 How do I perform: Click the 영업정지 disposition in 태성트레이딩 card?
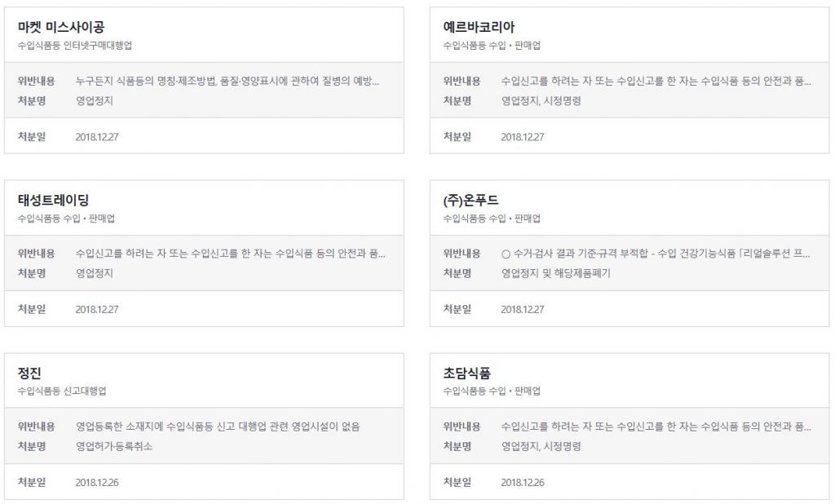coord(94,273)
